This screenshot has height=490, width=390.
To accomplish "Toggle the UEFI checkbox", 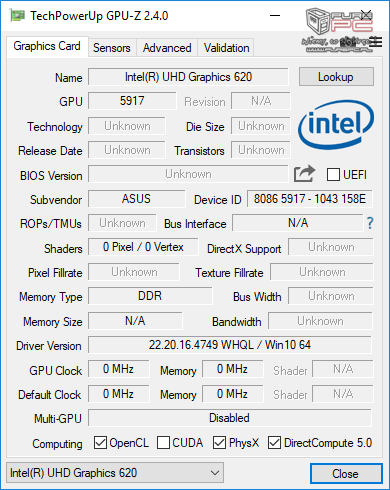I will pos(333,174).
